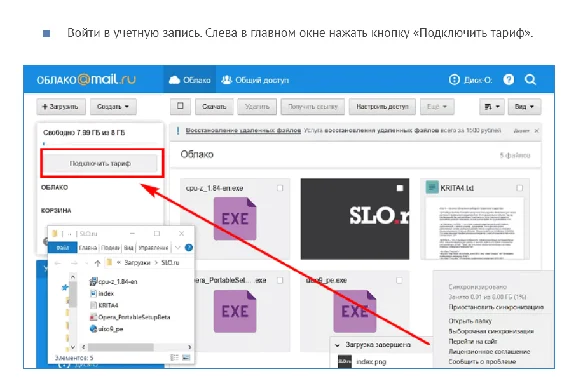This screenshot has width=576, height=381.
Task: Open Поделиться tab in Explorer window
Action: (x=110, y=248)
